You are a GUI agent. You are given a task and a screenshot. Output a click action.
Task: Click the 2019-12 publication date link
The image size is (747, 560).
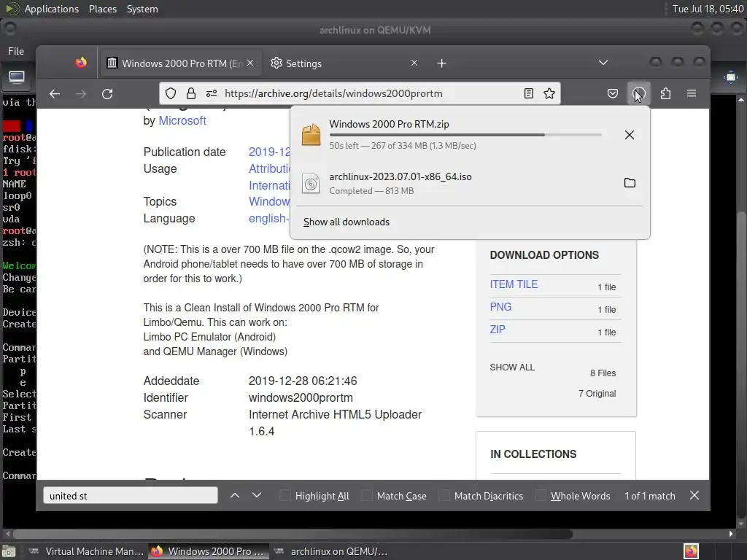tap(269, 152)
